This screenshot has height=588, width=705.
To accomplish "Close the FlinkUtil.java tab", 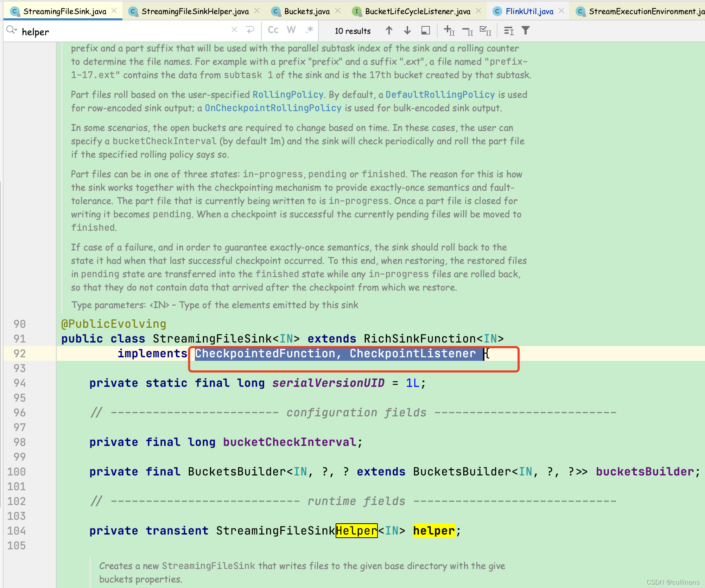I will point(561,11).
